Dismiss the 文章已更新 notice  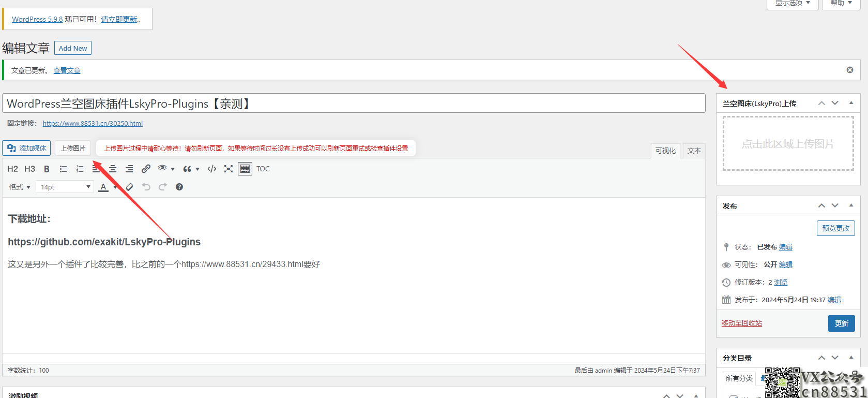tap(850, 70)
